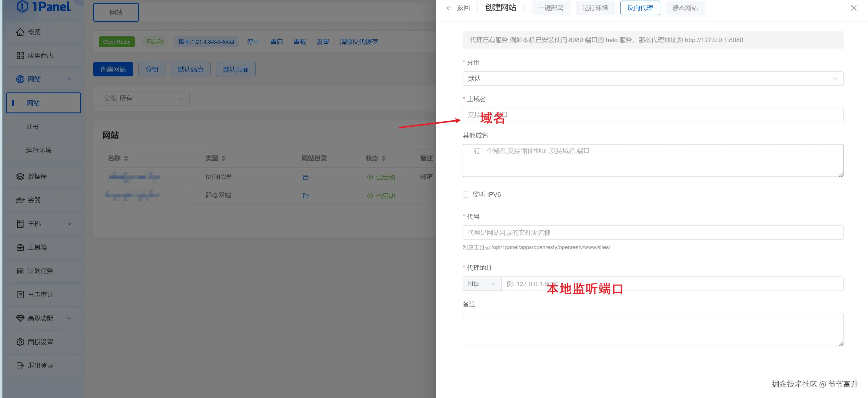
Task: Click the 数据库 database layers icon
Action: click(20, 177)
